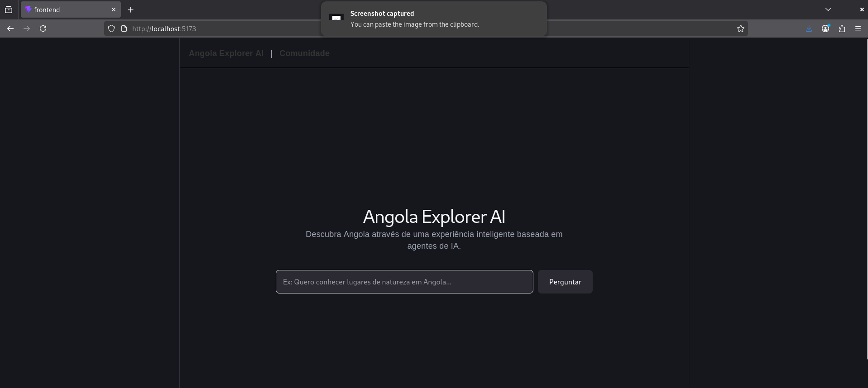Click the forward navigation arrow
Screen dimensions: 868x388
27,28
